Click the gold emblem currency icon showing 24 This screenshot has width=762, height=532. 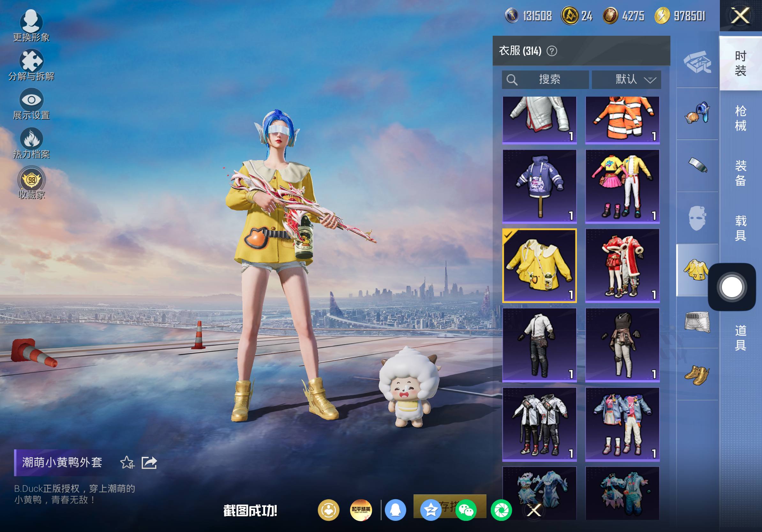[570, 16]
